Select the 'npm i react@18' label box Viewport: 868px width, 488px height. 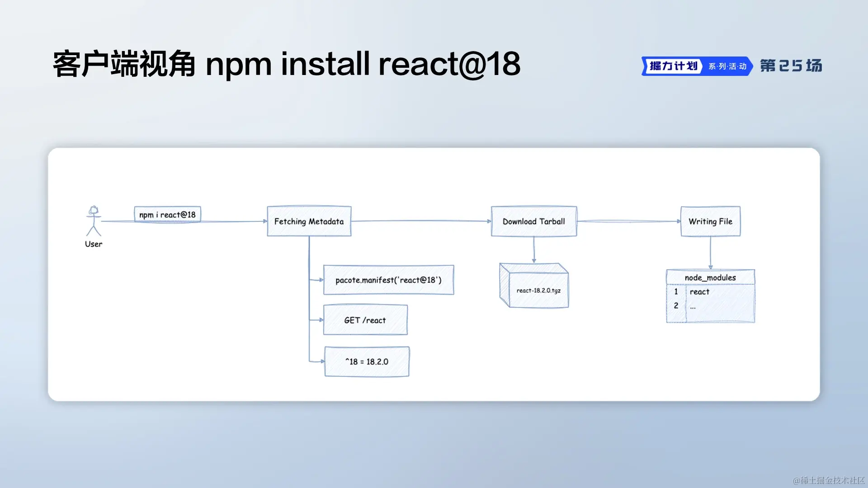pos(167,214)
